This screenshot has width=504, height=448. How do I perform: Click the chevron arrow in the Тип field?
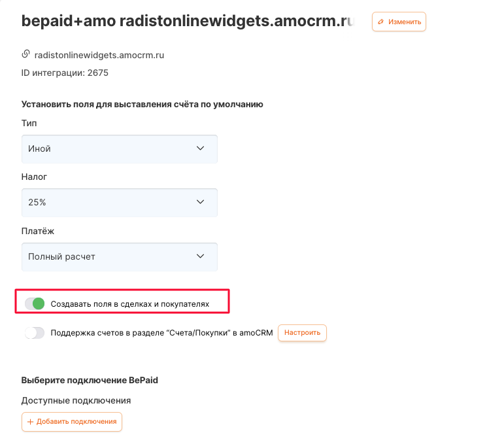coord(200,148)
